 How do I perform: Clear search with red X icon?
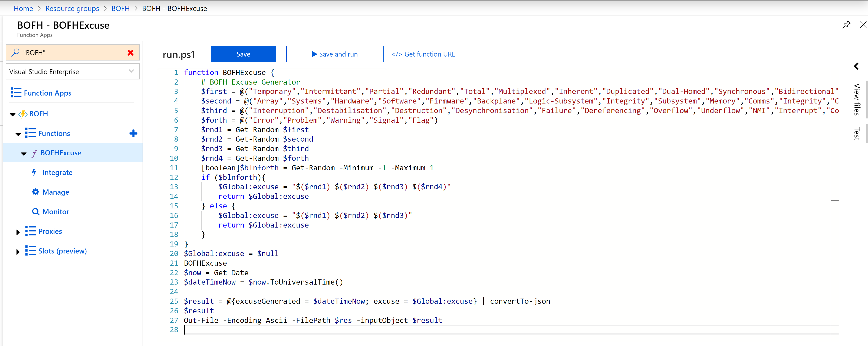(130, 53)
